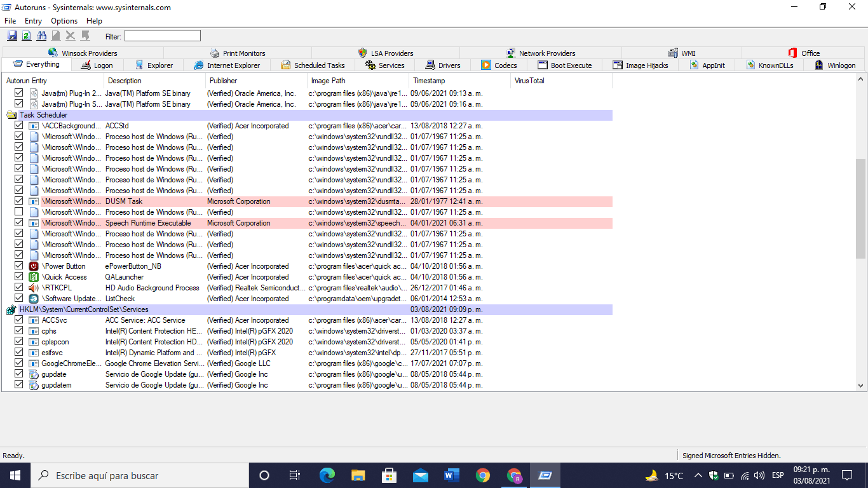Uncheck the esifsvc service checkbox
Screen dimensions: 868x488
19,353
